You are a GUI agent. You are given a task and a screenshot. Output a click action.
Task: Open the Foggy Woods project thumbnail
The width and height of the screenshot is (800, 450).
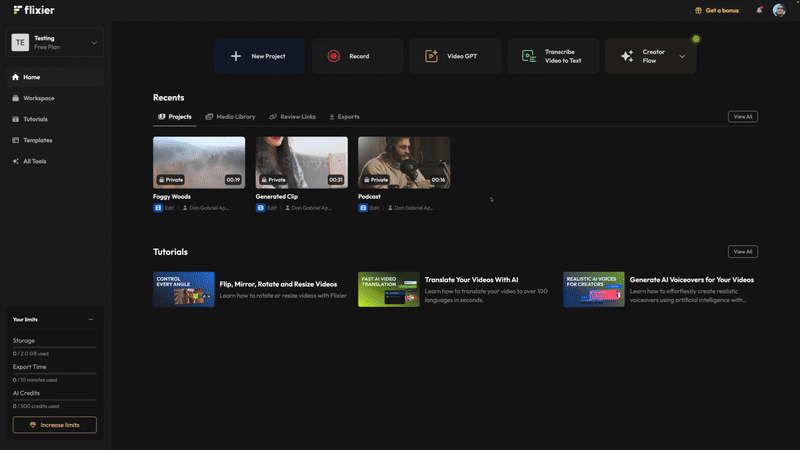point(199,162)
